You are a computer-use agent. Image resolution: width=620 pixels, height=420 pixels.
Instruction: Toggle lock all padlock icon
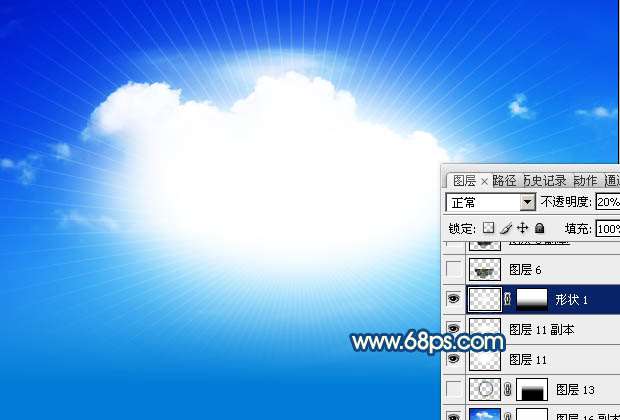click(x=540, y=228)
